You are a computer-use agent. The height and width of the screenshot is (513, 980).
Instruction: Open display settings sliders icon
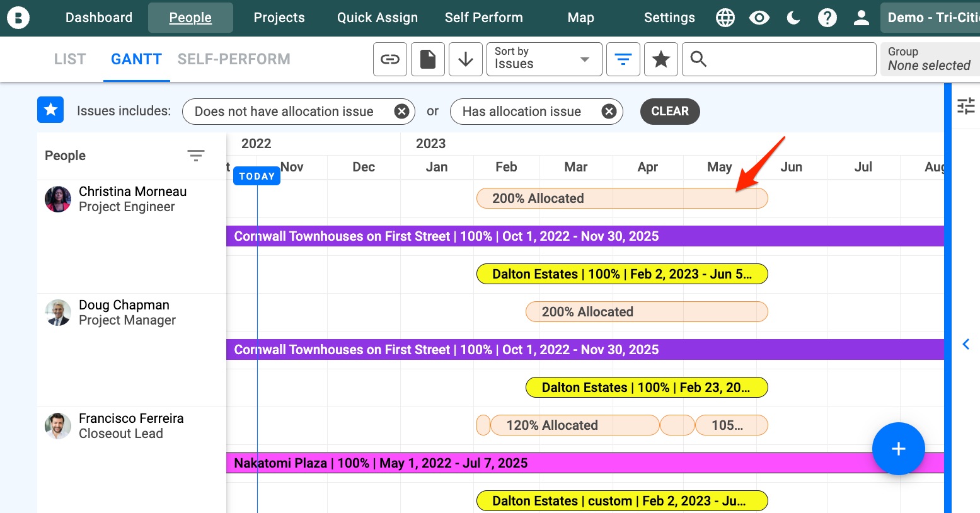pos(966,105)
